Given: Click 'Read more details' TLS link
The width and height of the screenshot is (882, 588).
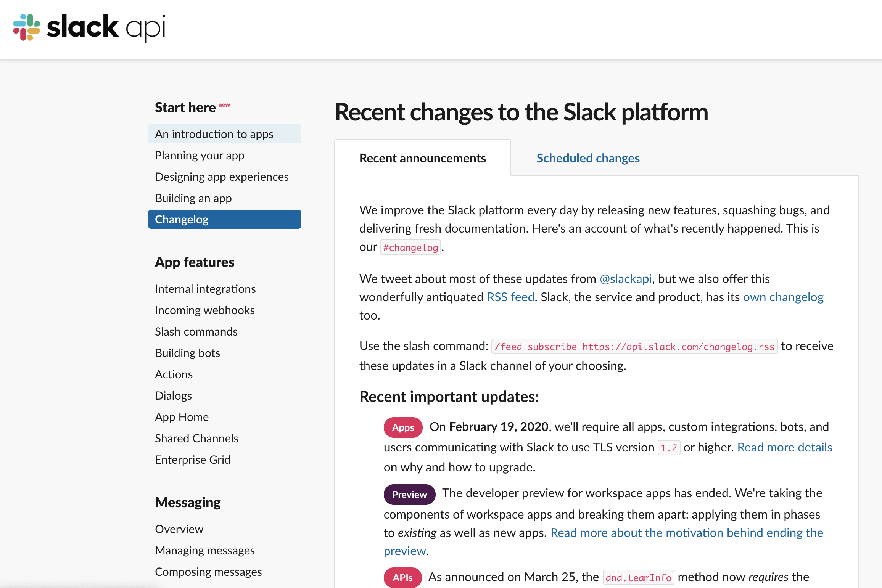Looking at the screenshot, I should (x=784, y=447).
